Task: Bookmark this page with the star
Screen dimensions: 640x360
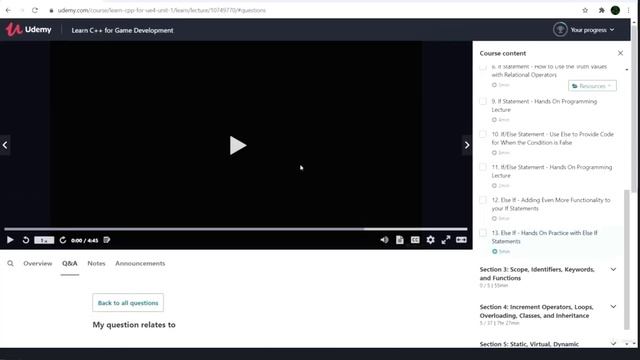Action: (x=585, y=10)
